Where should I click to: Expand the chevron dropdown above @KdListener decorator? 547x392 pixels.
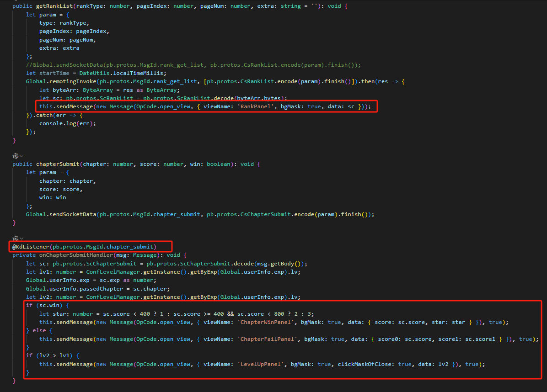[x=21, y=238]
